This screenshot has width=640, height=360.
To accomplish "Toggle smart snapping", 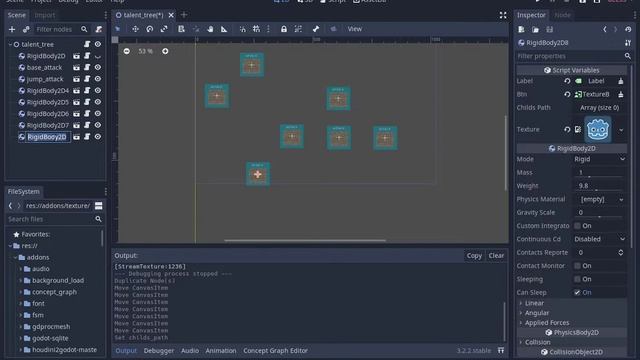I will 242,29.
